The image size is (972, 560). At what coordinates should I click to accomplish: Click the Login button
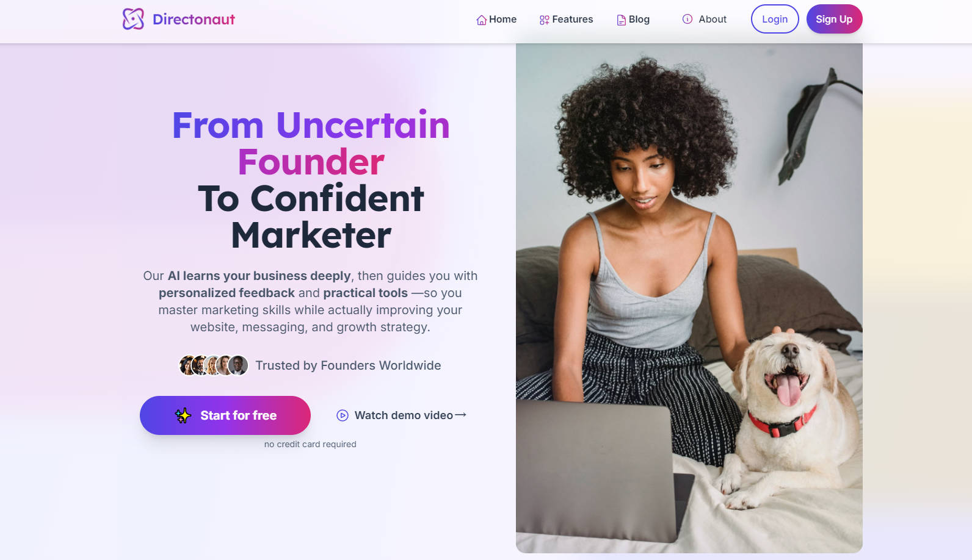click(775, 19)
